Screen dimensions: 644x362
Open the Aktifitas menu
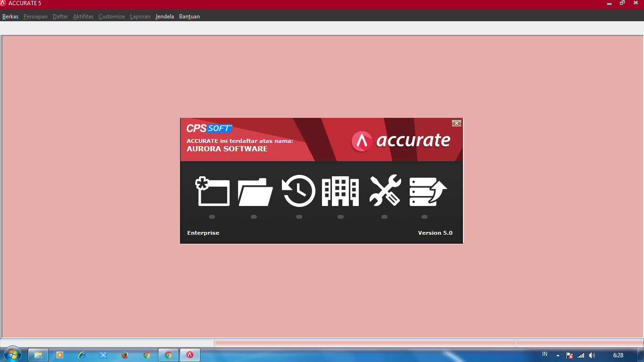83,16
